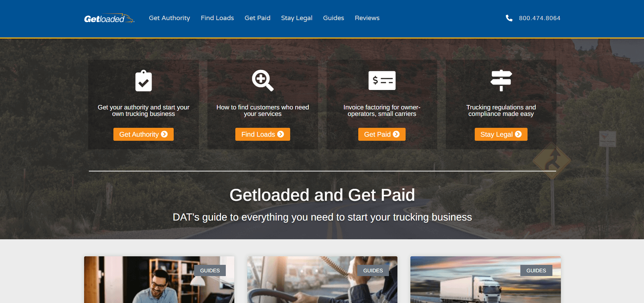Image resolution: width=644 pixels, height=303 pixels.
Task: Go to Get Paid navigation item
Action: pos(257,18)
